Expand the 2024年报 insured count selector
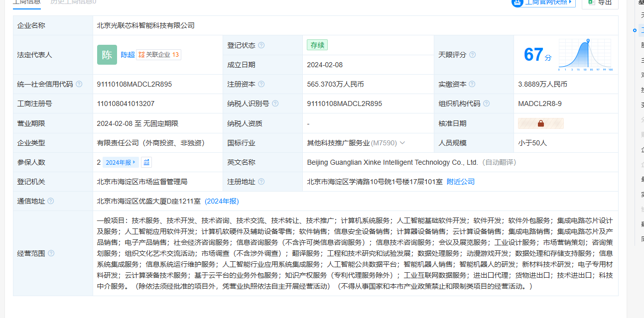 pos(121,162)
